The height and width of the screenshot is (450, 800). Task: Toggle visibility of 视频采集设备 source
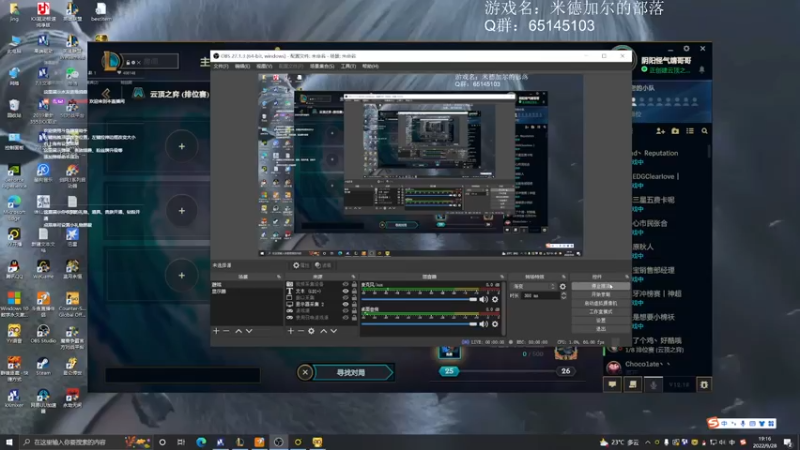click(x=345, y=285)
